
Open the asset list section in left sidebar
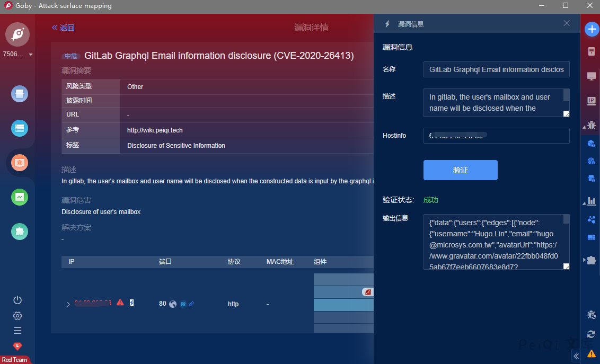(x=20, y=128)
